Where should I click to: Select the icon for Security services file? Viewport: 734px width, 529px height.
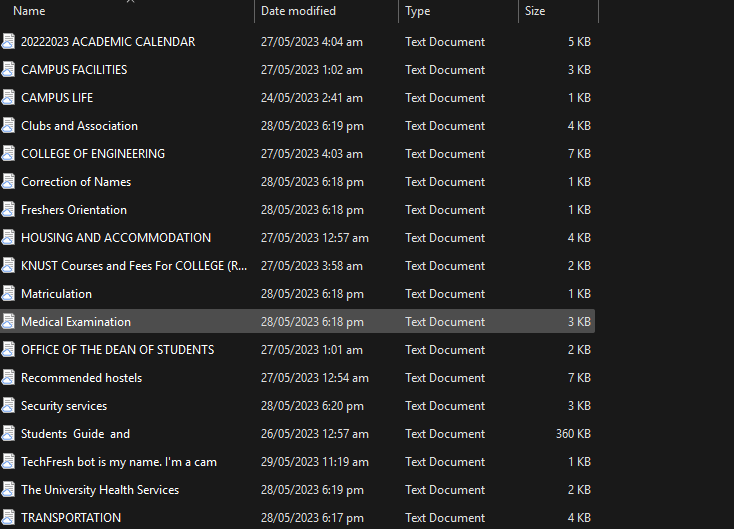pos(9,406)
